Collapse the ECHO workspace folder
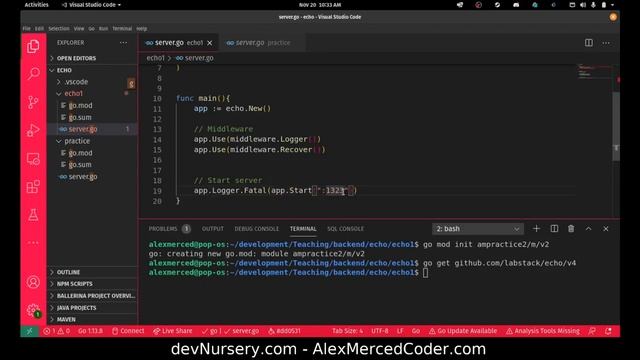The image size is (640, 360). [92, 70]
